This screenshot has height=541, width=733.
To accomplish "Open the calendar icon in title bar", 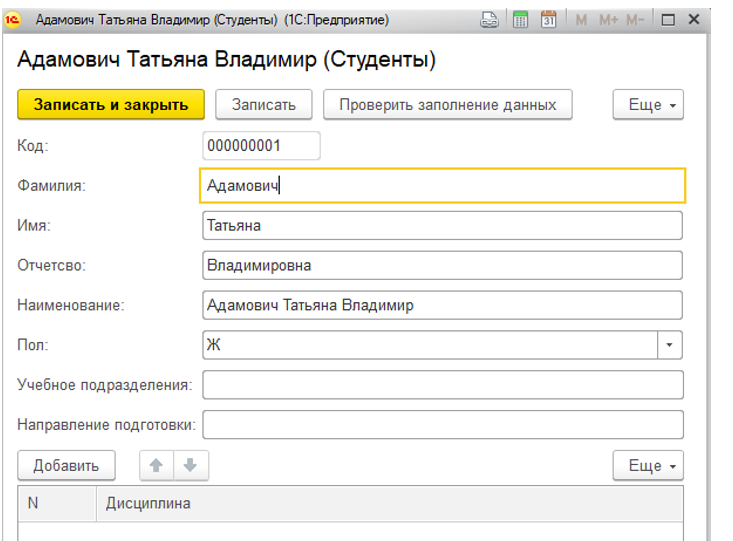I will click(548, 19).
